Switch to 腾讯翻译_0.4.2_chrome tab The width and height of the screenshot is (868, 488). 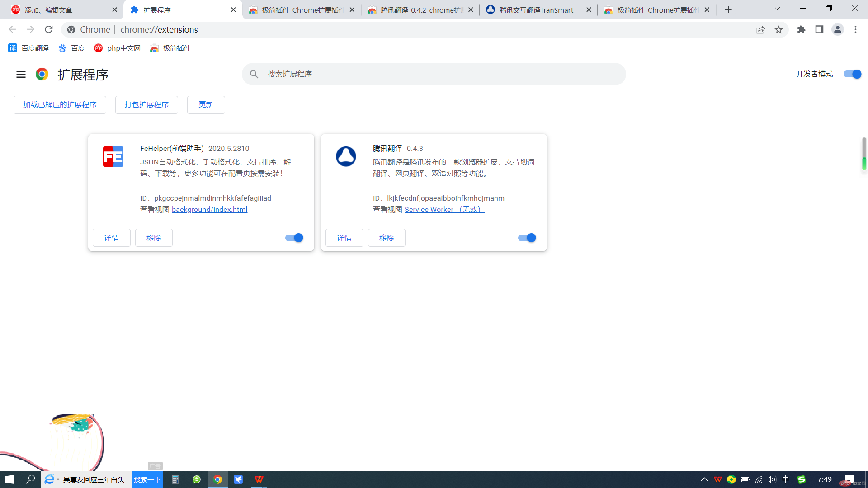[x=420, y=9]
